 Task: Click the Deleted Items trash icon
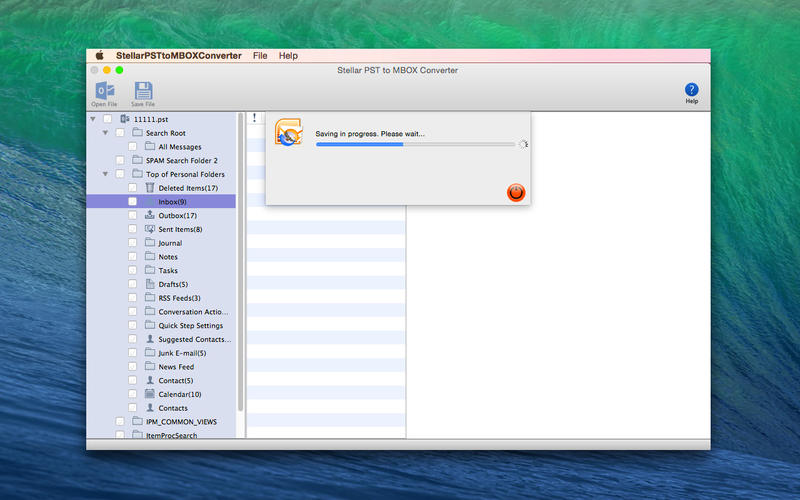pyautogui.click(x=150, y=188)
